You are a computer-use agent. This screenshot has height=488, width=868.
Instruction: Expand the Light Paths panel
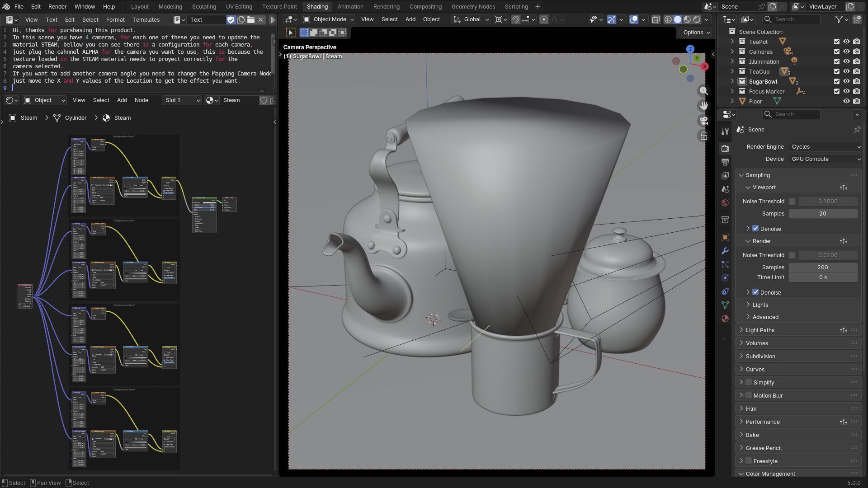(x=760, y=330)
